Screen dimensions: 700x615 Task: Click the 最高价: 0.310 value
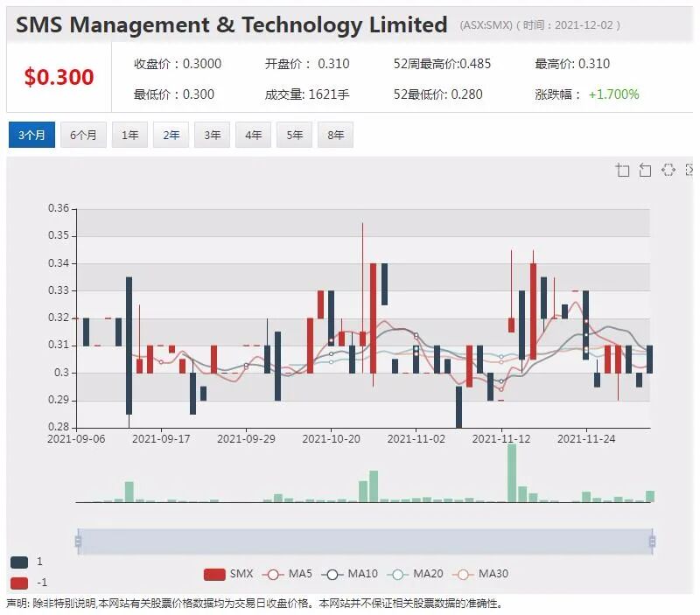[x=572, y=64]
